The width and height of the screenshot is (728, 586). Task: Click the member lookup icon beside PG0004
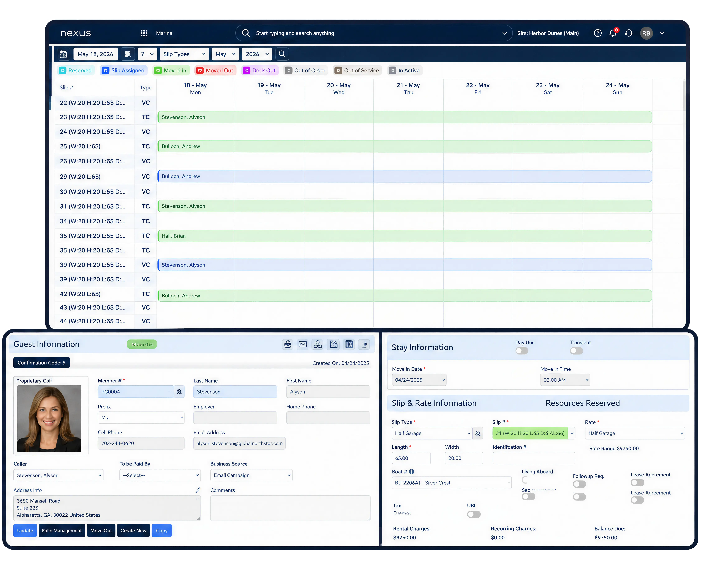(179, 392)
